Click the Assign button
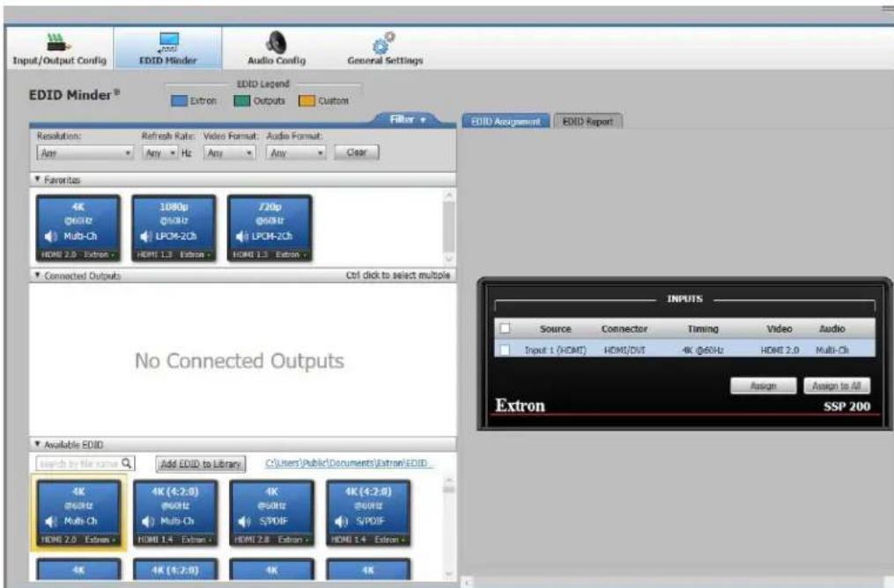894x588 pixels. point(764,386)
